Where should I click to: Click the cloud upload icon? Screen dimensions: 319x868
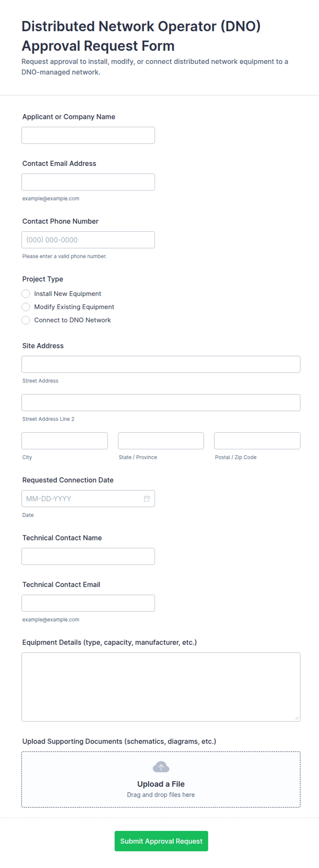(x=161, y=767)
